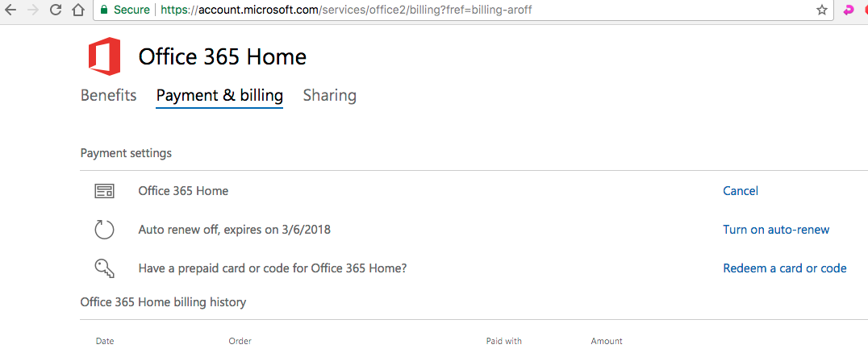Click the circular auto-renew icon
This screenshot has height=353, width=868.
tap(104, 230)
